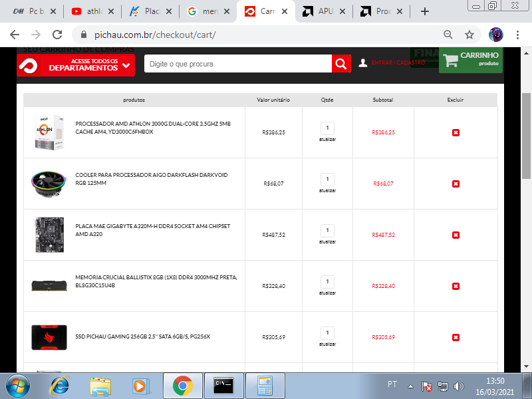Launch Internet Explorer from the taskbar

tap(60, 386)
